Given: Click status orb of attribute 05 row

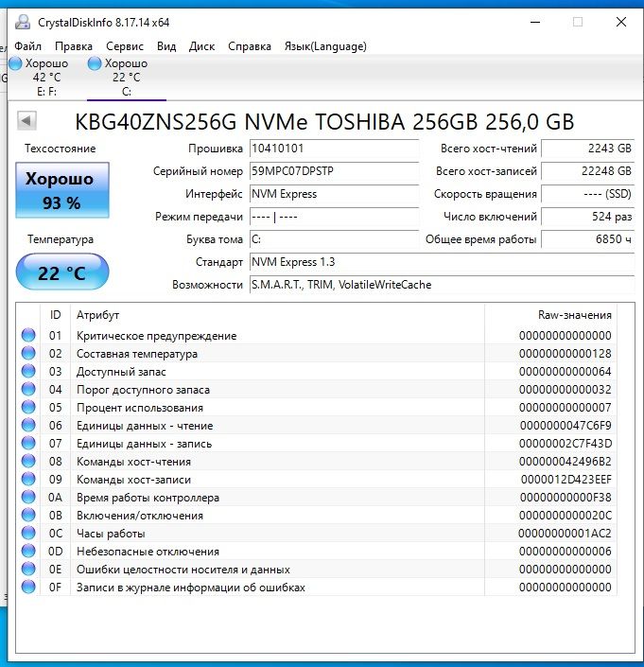Looking at the screenshot, I should pyautogui.click(x=28, y=407).
